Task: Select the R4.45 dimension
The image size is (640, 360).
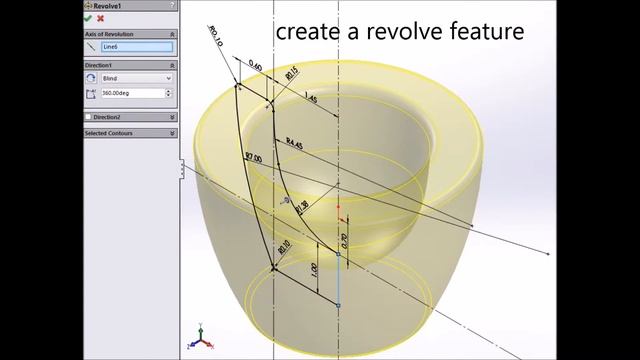Action: point(294,143)
